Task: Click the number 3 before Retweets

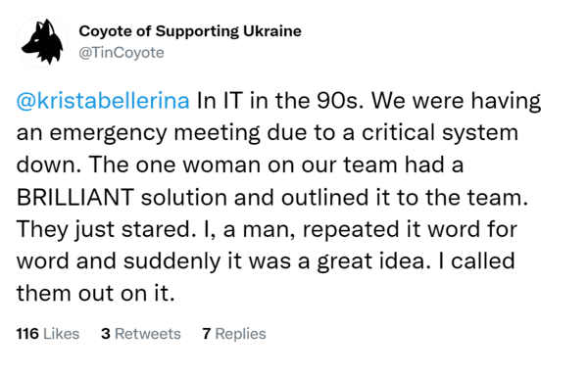Action: pyautogui.click(x=106, y=334)
